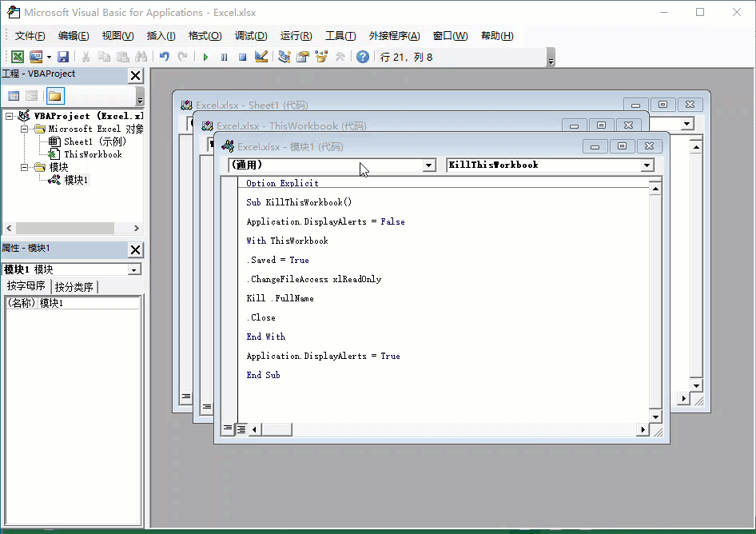
Task: Open project panel toolbar overflow arrow
Action: pyautogui.click(x=140, y=97)
